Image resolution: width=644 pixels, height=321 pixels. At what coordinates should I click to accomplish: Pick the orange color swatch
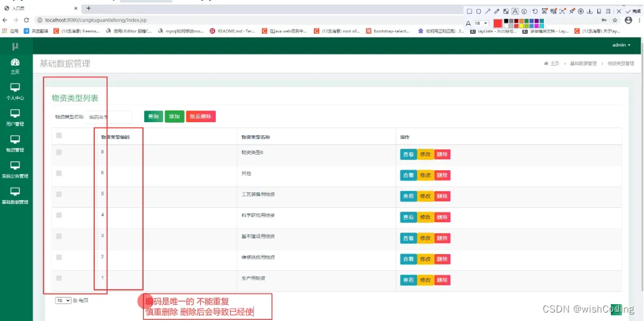point(522,21)
